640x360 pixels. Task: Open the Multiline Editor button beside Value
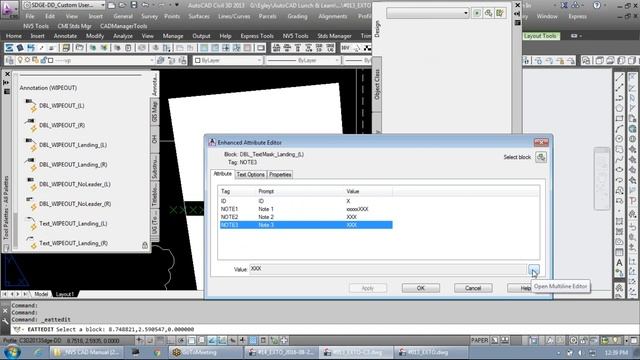(x=533, y=269)
